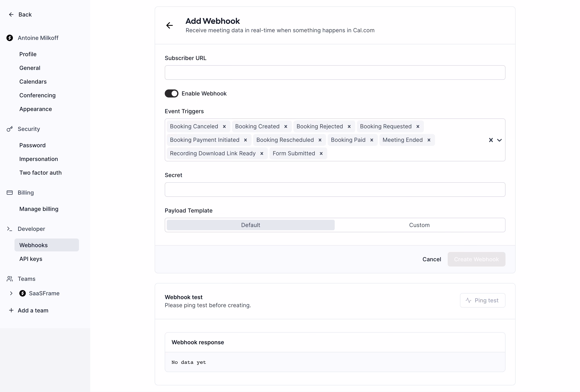This screenshot has height=392, width=580.
Task: Open Impersonation settings
Action: click(39, 159)
